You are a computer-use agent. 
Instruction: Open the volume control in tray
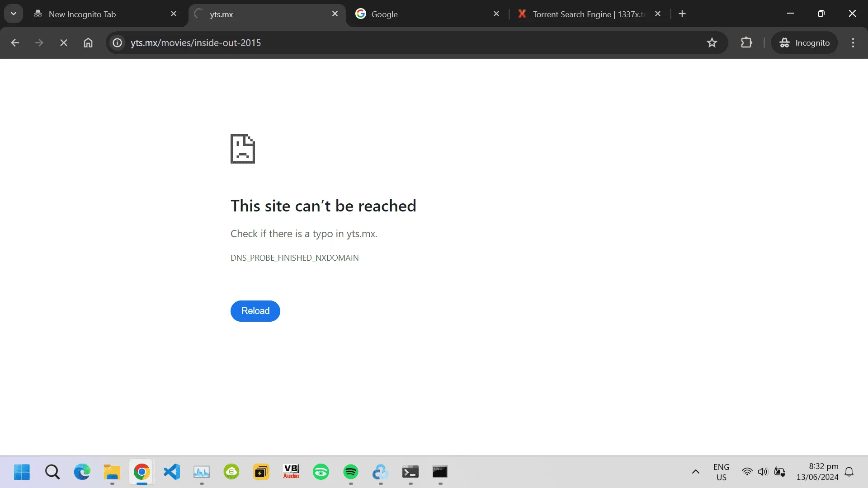[x=763, y=472]
